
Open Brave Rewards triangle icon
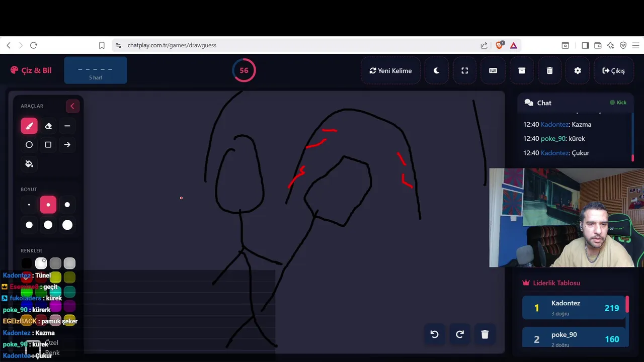click(513, 45)
